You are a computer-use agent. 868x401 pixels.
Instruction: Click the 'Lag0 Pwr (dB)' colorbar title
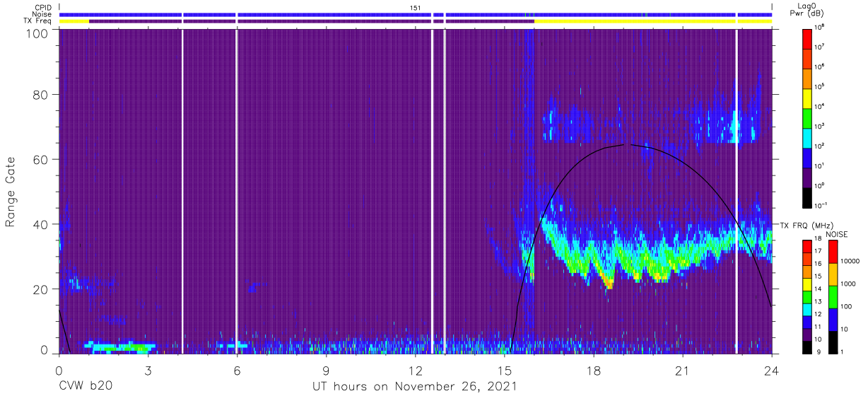click(x=809, y=11)
